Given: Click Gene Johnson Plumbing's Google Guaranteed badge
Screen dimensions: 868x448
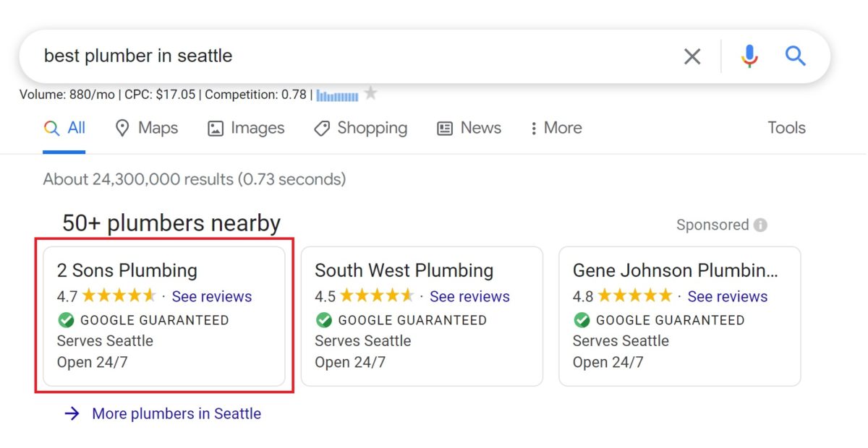Looking at the screenshot, I should pyautogui.click(x=582, y=320).
